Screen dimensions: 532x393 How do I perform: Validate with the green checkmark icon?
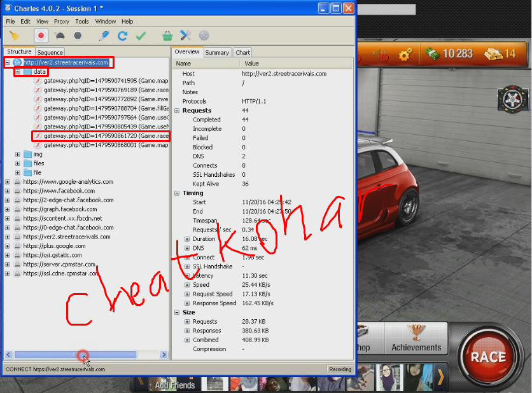tap(141, 36)
